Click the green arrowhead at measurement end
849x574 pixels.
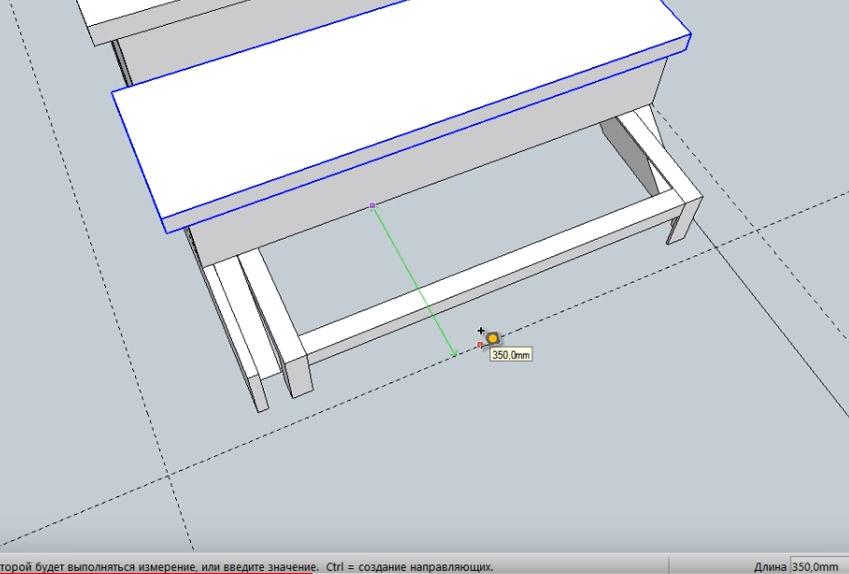455,352
